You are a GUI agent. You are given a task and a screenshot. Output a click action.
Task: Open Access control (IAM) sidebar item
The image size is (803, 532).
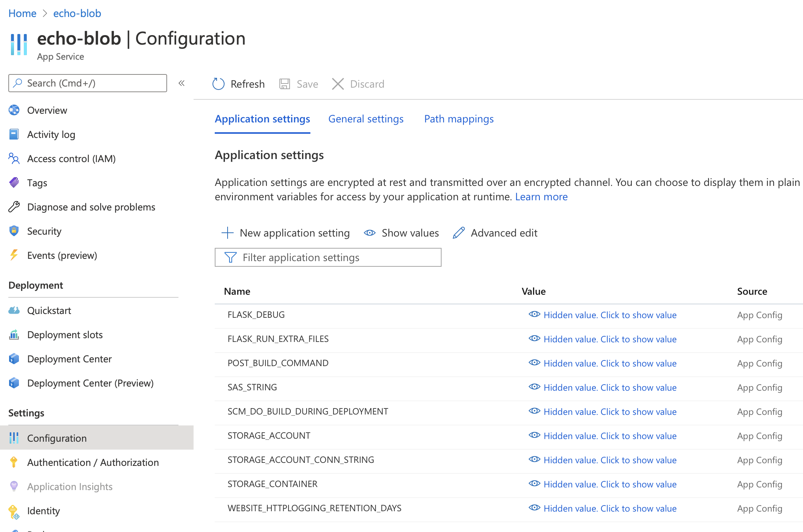coord(71,159)
